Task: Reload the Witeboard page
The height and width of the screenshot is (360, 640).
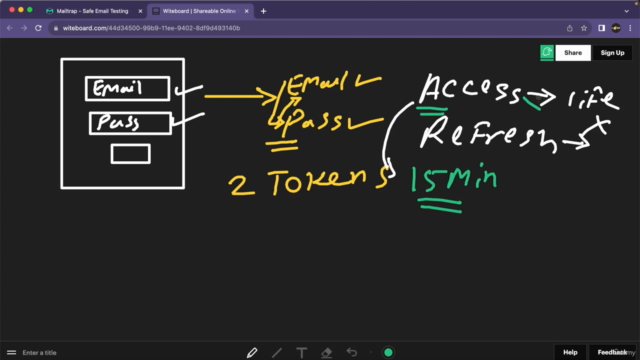Action: [x=38, y=28]
